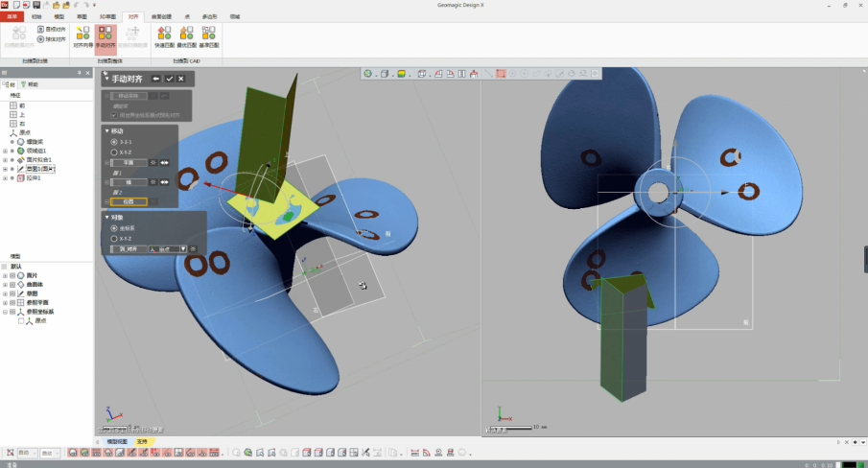Click the 位置 field button
The height and width of the screenshot is (468, 868).
[x=128, y=201]
